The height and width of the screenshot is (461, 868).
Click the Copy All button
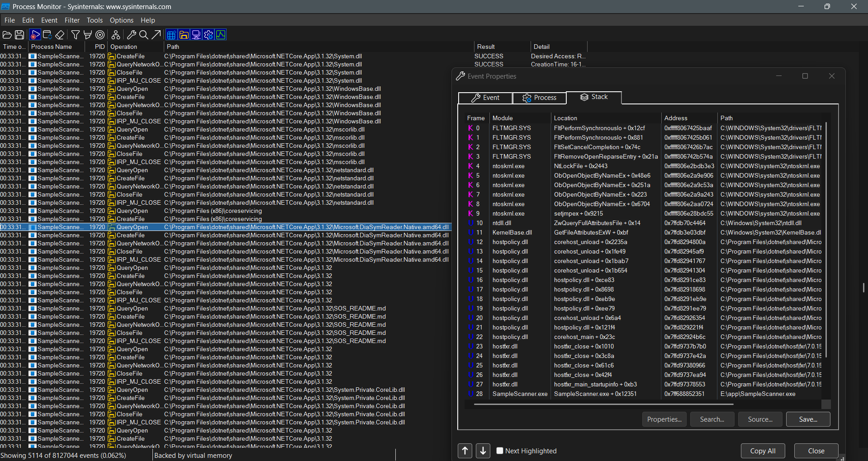click(x=763, y=451)
